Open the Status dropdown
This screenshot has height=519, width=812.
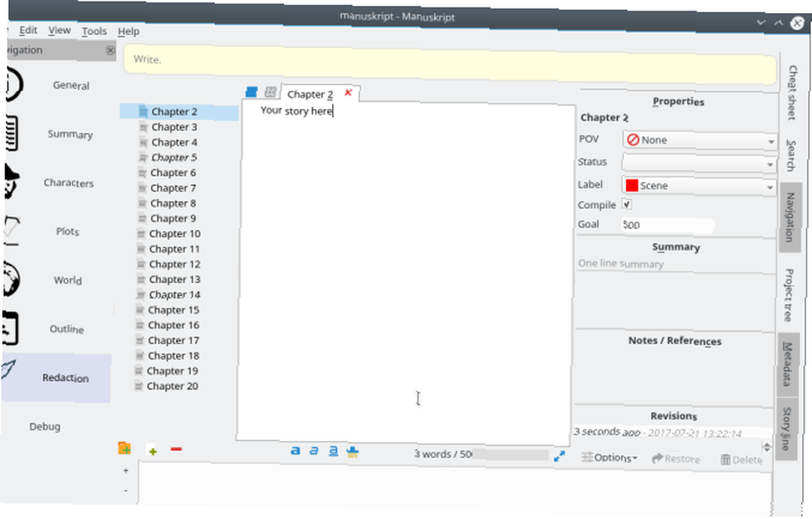click(699, 163)
